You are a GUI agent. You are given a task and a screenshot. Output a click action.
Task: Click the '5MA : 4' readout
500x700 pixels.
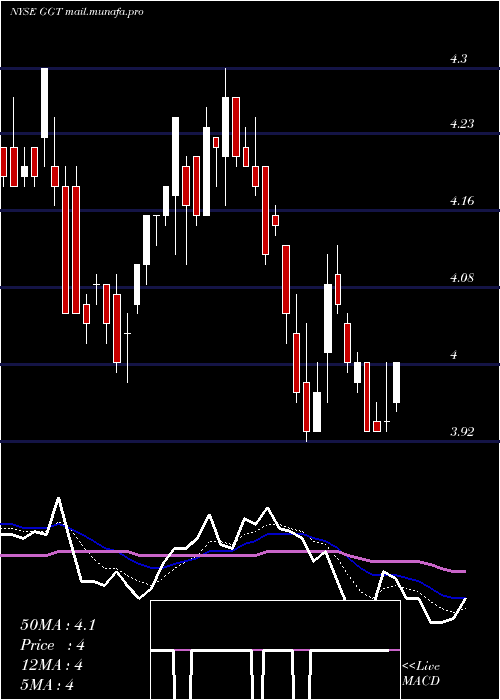coord(46,685)
